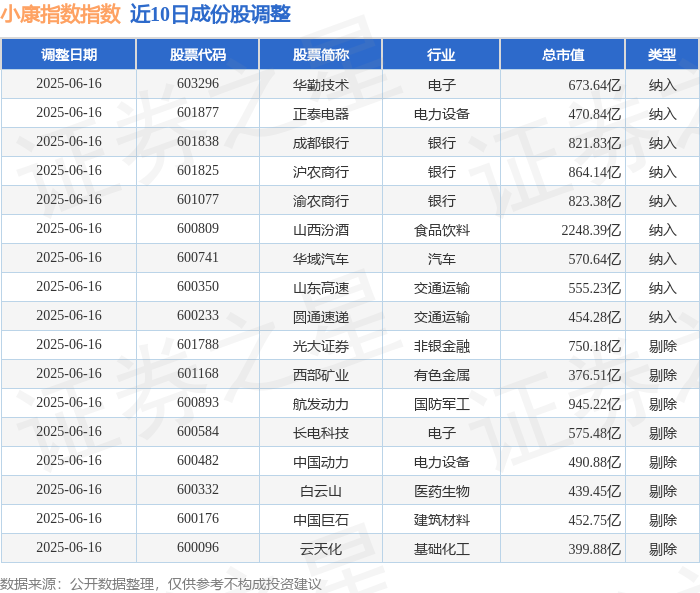
Task: Click market value 823.38亿
Action: tap(594, 200)
